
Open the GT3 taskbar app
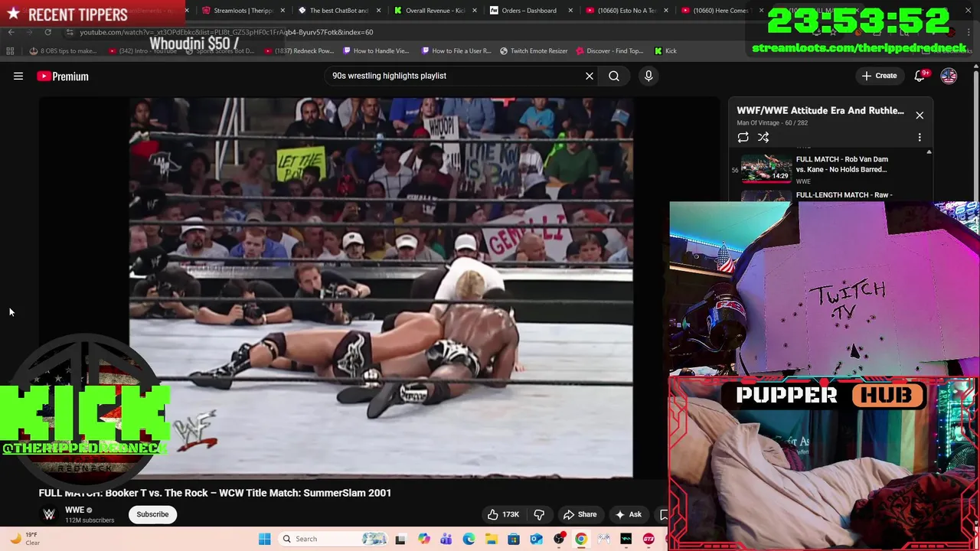[648, 539]
